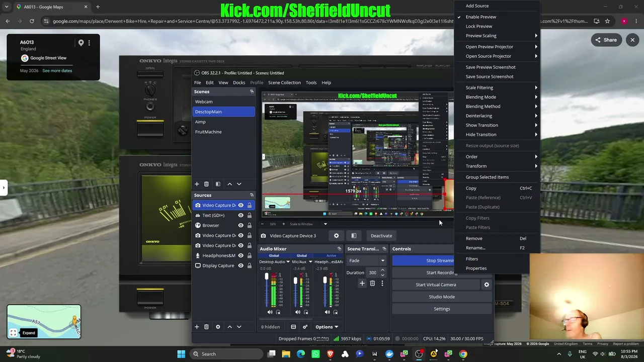Viewport: 644px width, 362px height.
Task: Add a new scene in OBS Scenes panel
Action: [x=197, y=184]
